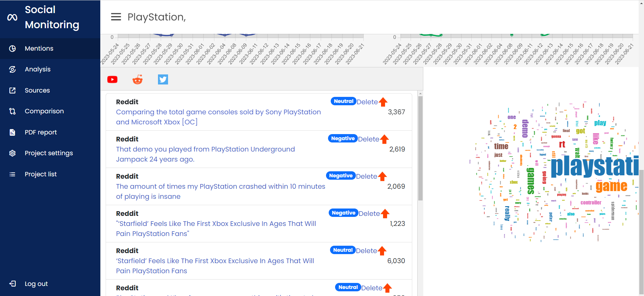Open 'PlayStation crashed within 10 minutes' post
Screen dimensions: 644x296
pyautogui.click(x=221, y=191)
